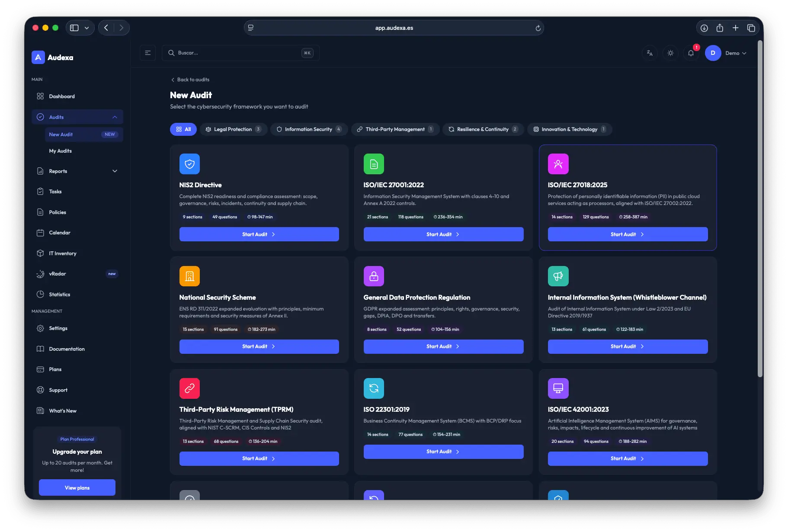The image size is (788, 532).
Task: Click the page vertical scrollbar
Action: pos(760,209)
